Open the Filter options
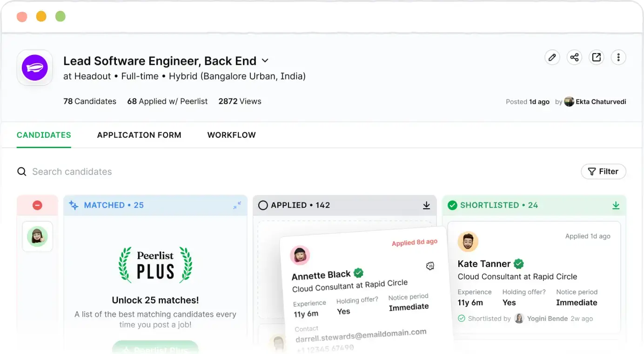The width and height of the screenshot is (644, 354). click(604, 171)
